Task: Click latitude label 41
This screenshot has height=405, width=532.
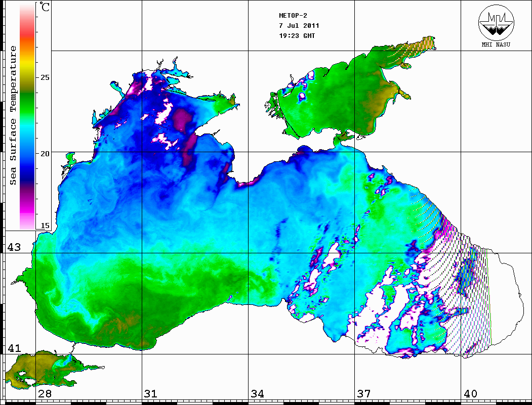Action: click(14, 348)
